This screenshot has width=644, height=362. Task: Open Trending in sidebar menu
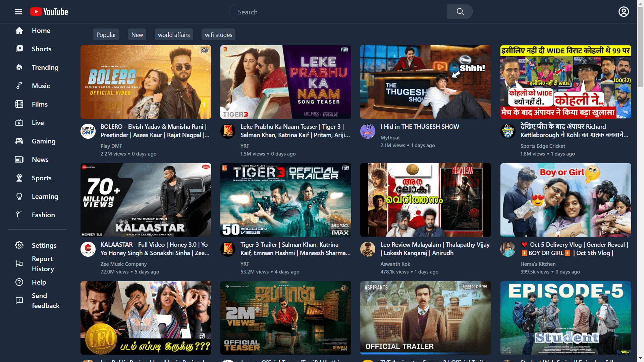point(45,67)
